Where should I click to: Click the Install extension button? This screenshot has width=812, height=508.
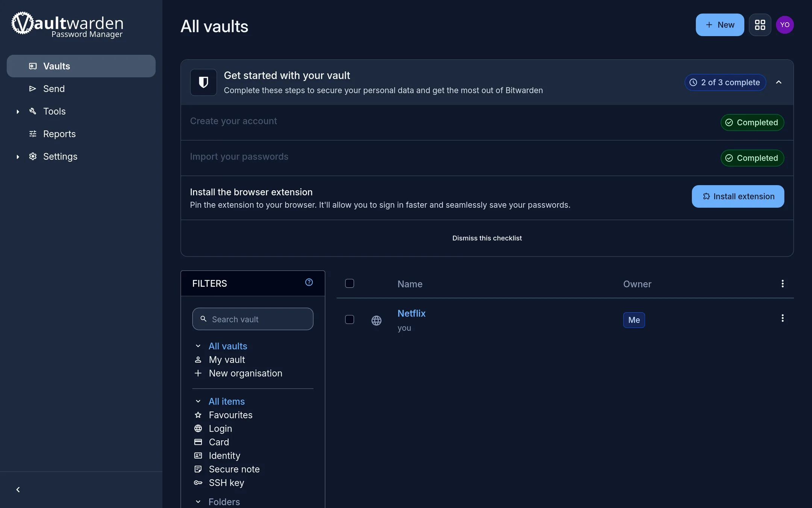pyautogui.click(x=738, y=196)
